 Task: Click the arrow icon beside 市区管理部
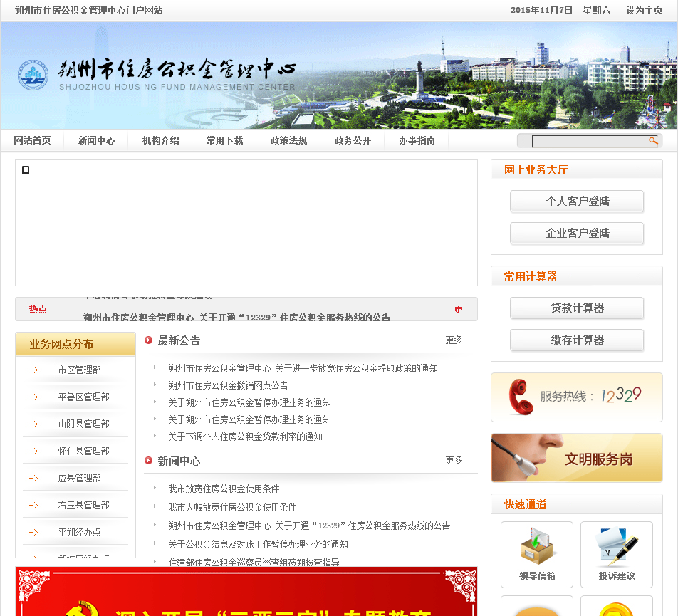pyautogui.click(x=33, y=370)
